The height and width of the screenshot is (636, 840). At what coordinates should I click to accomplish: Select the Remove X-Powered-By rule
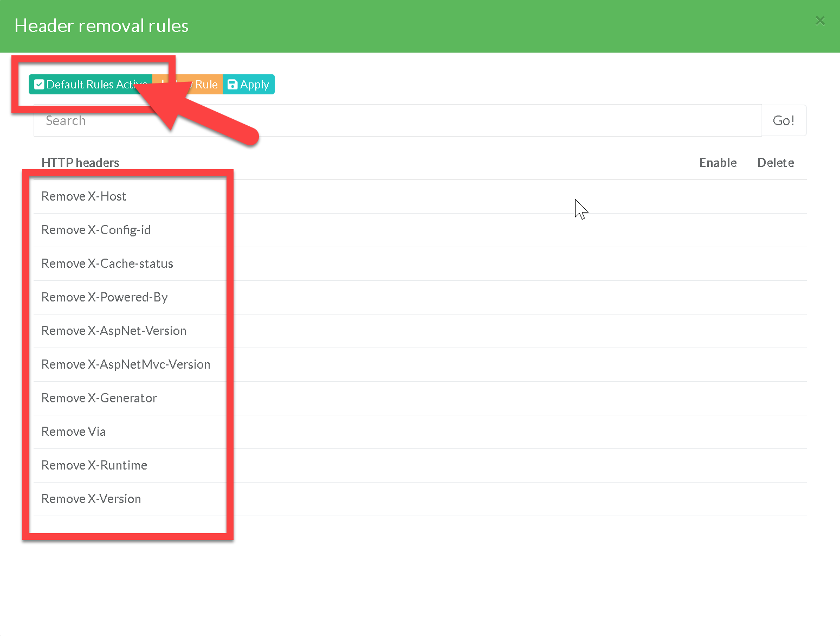(x=105, y=297)
